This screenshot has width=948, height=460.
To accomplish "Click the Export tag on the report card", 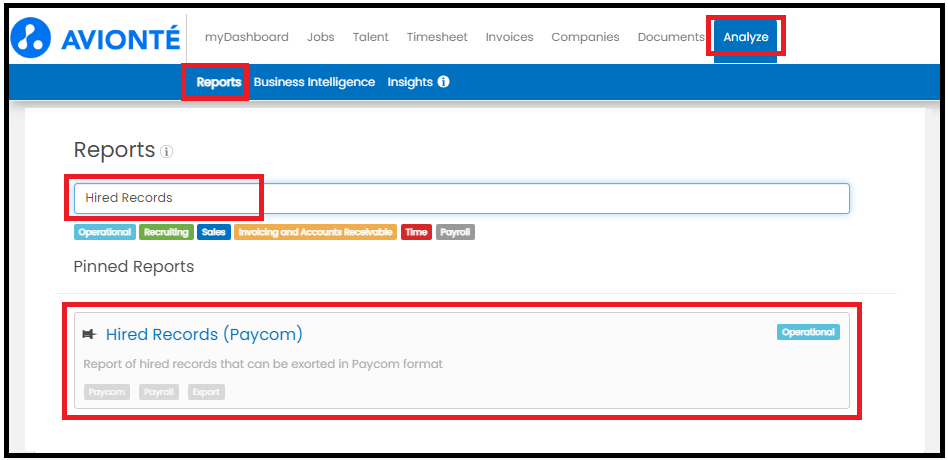I will pos(206,392).
